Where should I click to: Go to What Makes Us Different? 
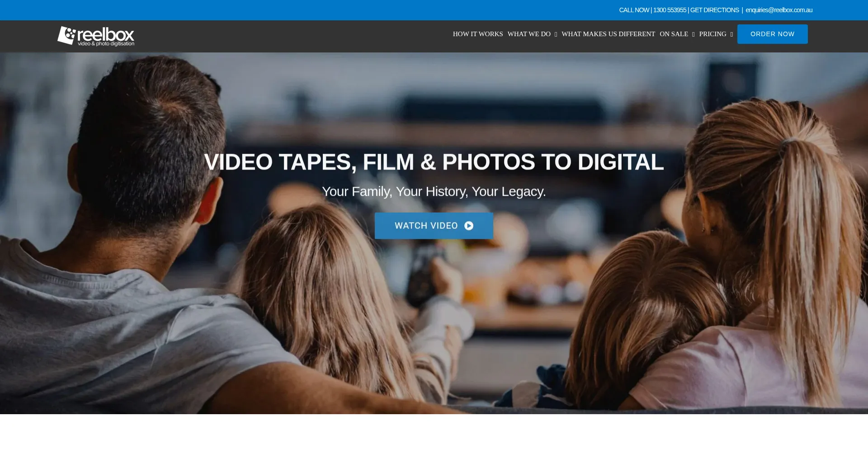(x=608, y=34)
